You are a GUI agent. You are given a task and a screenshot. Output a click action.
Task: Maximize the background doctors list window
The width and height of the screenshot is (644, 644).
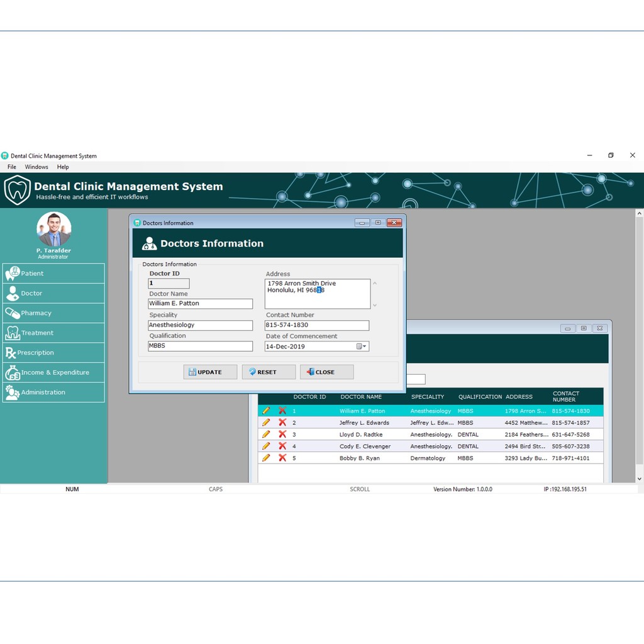tap(584, 328)
